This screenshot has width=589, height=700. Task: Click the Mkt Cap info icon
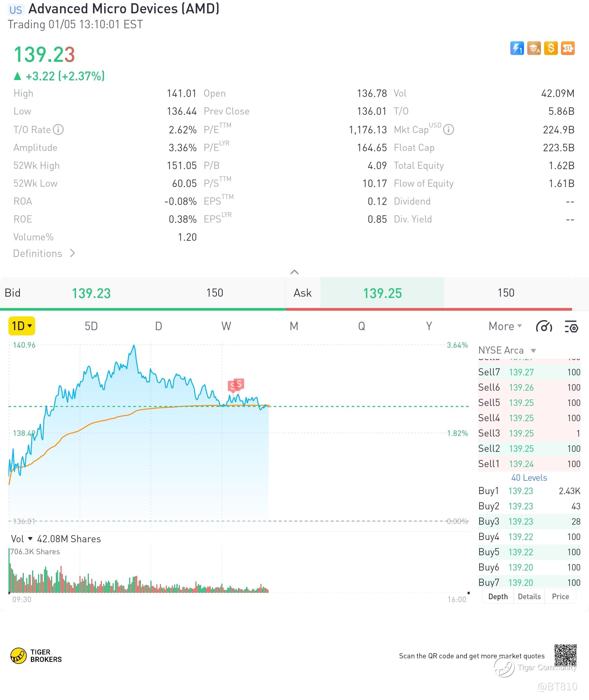point(449,130)
